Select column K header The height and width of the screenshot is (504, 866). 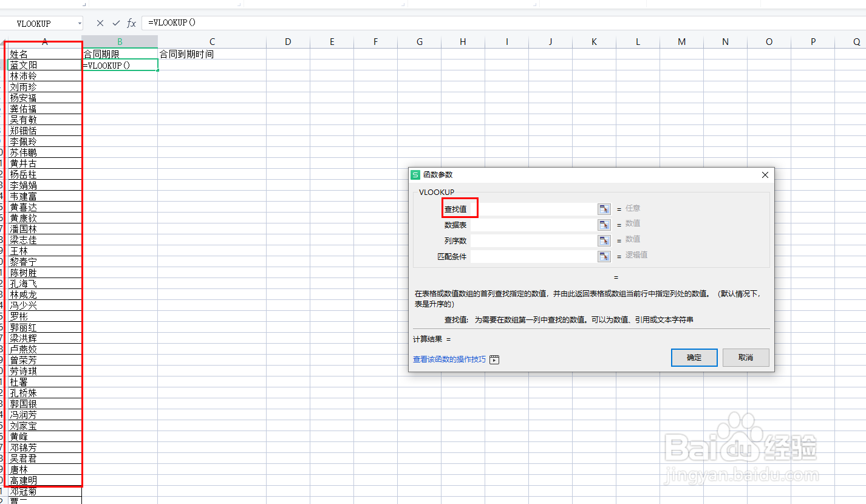point(594,42)
